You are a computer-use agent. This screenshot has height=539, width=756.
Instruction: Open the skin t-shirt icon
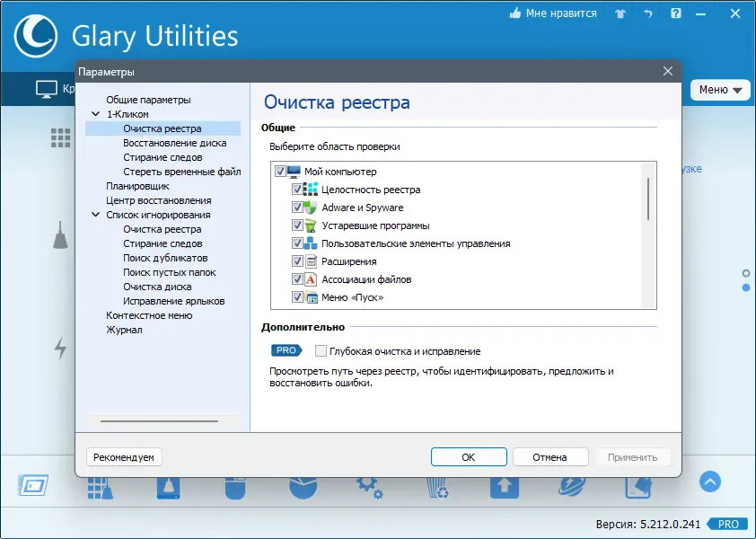[620, 13]
